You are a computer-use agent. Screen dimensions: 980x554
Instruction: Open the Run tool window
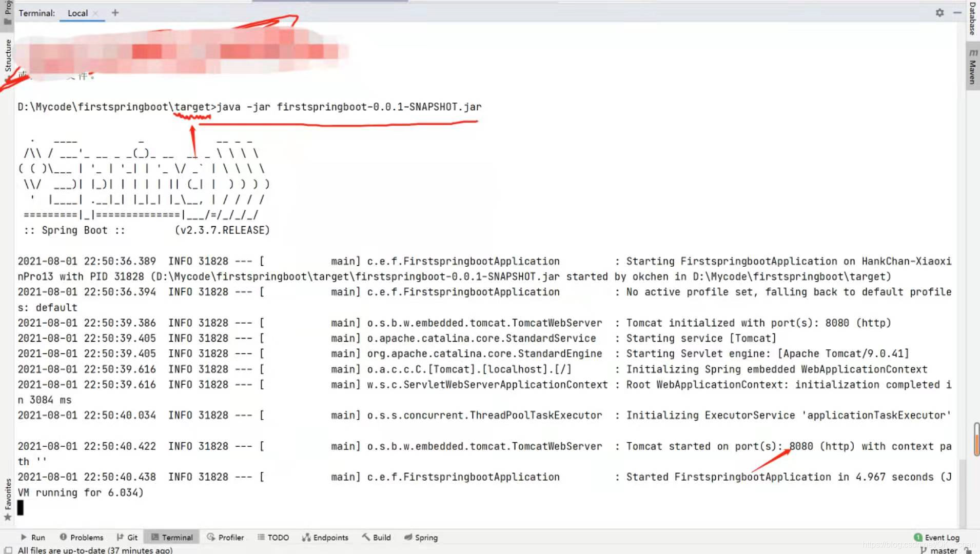33,537
